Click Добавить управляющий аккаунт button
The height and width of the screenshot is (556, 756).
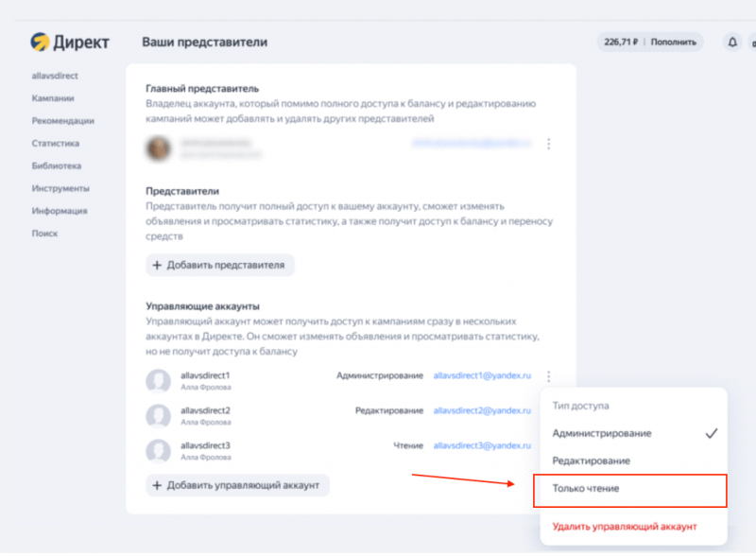point(237,485)
